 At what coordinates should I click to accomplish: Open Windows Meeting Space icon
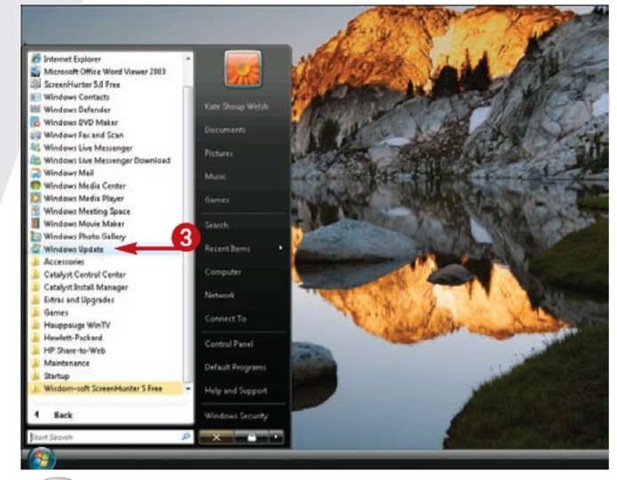tap(36, 211)
